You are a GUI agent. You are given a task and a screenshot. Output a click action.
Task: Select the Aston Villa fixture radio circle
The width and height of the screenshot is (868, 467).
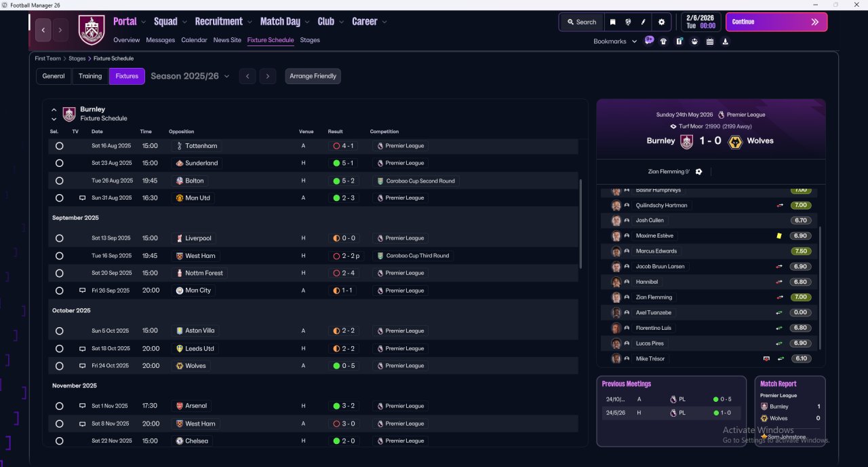point(59,331)
